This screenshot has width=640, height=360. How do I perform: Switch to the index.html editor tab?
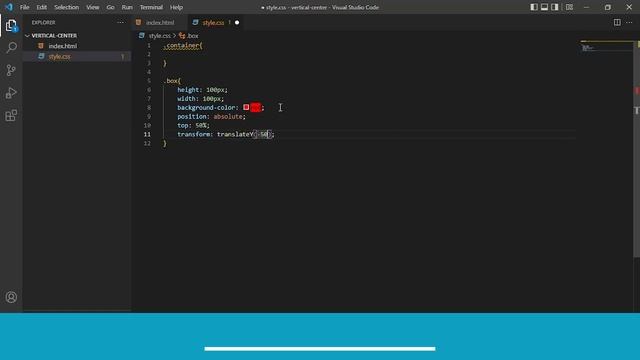[x=160, y=22]
